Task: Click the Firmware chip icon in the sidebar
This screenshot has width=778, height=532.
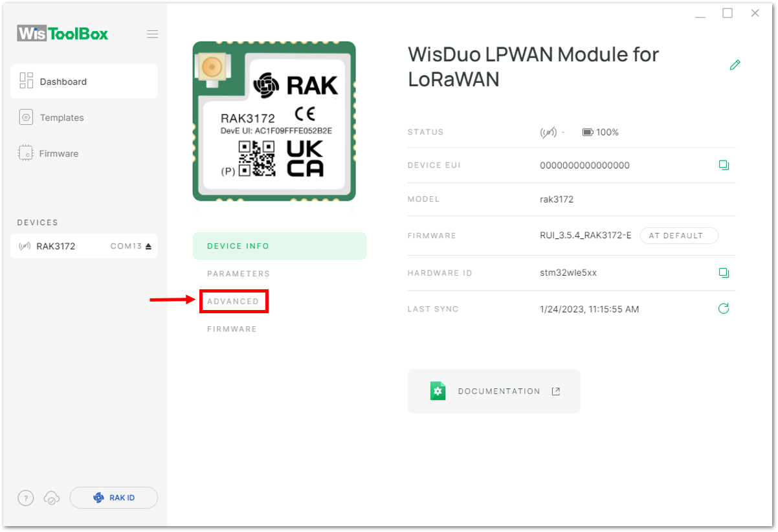Action: (x=26, y=153)
